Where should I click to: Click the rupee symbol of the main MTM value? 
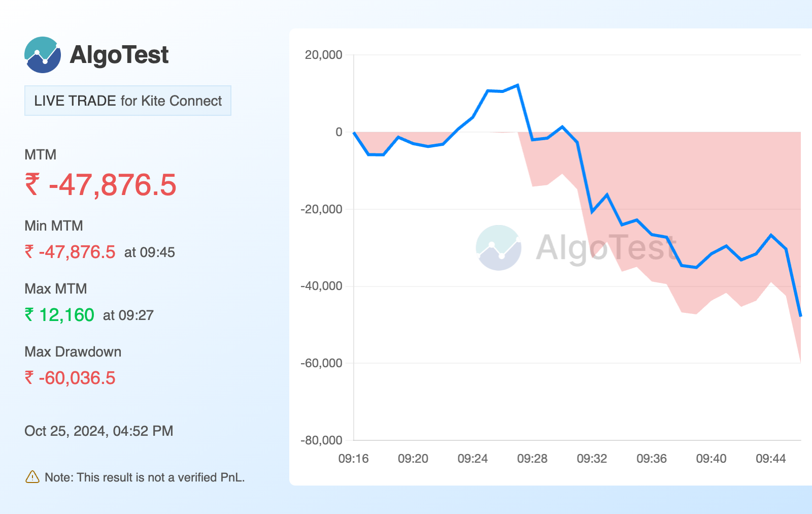32,184
